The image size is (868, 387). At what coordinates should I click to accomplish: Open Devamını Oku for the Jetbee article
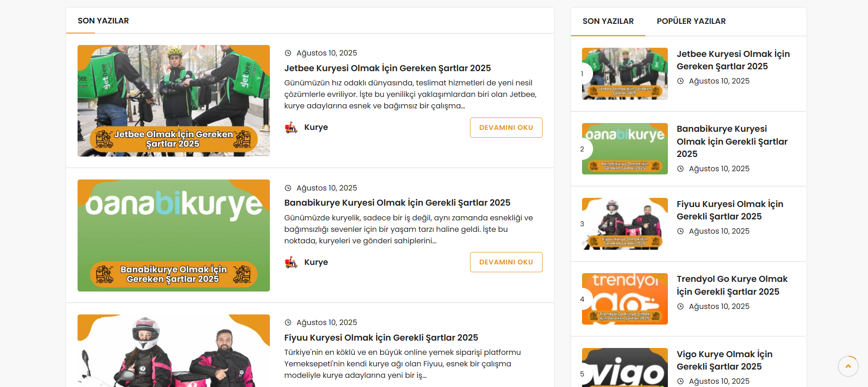tap(506, 128)
